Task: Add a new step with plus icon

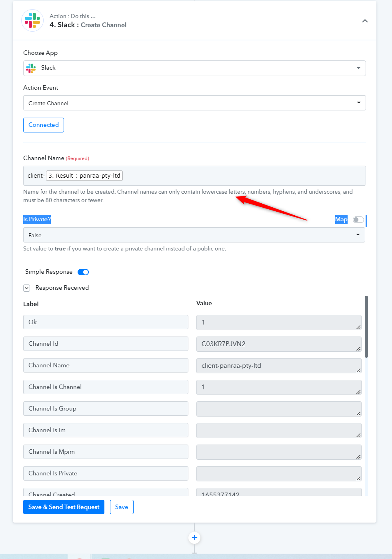Action: 194,537
